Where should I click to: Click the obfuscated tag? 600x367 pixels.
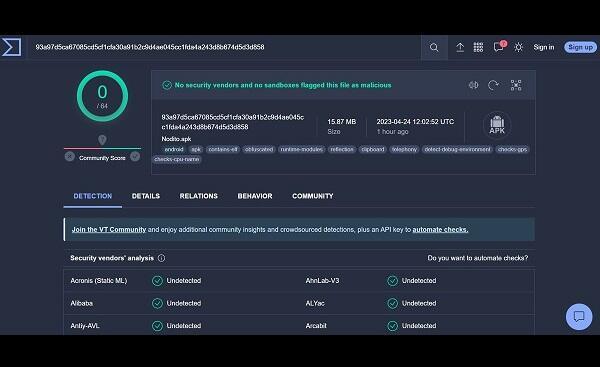coord(259,149)
